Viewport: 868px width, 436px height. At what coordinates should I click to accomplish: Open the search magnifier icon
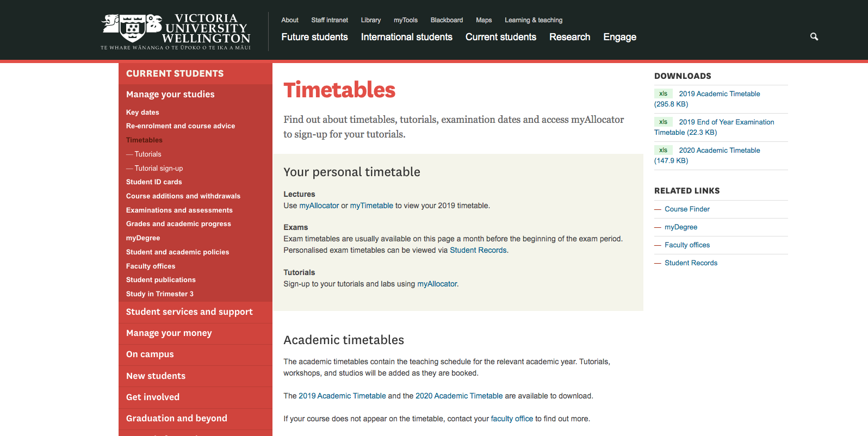[x=814, y=36]
